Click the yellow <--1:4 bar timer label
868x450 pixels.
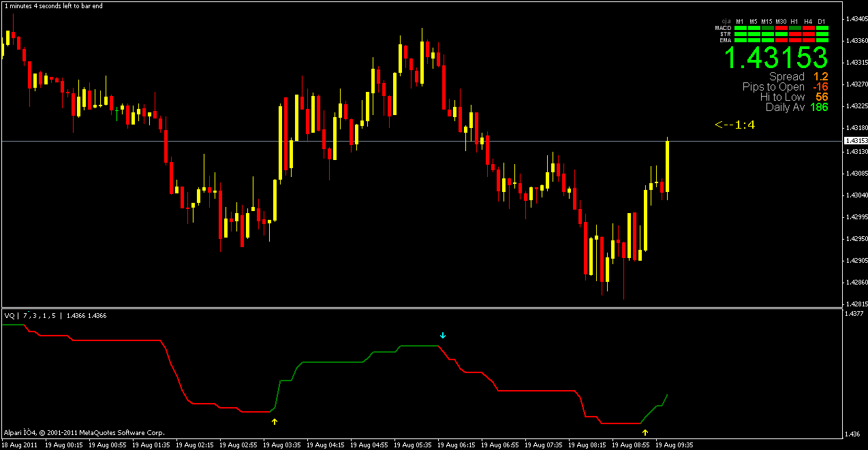[734, 125]
